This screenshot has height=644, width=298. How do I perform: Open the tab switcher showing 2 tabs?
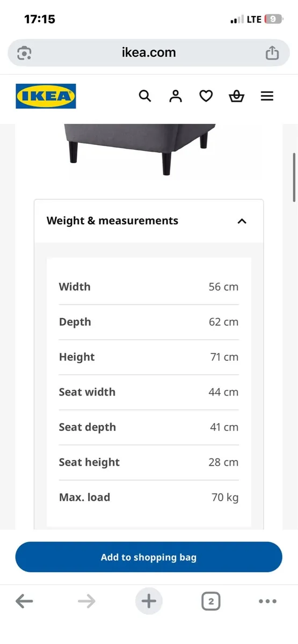(211, 602)
